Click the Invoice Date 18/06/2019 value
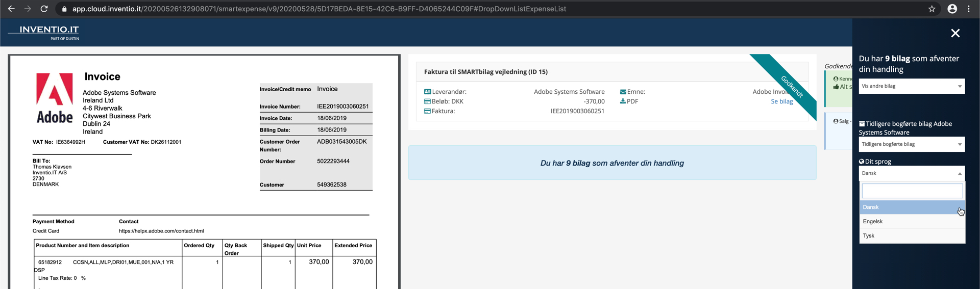This screenshot has height=289, width=980. coord(332,118)
